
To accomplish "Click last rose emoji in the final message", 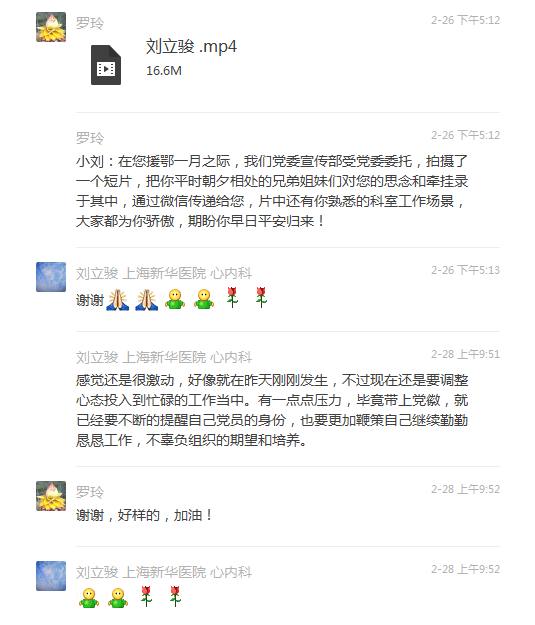I will (175, 596).
